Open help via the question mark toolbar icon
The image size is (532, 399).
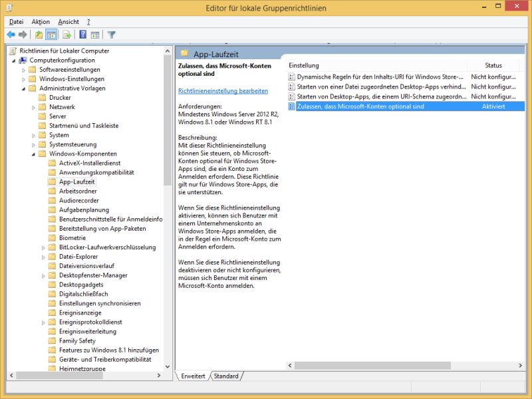(82, 35)
